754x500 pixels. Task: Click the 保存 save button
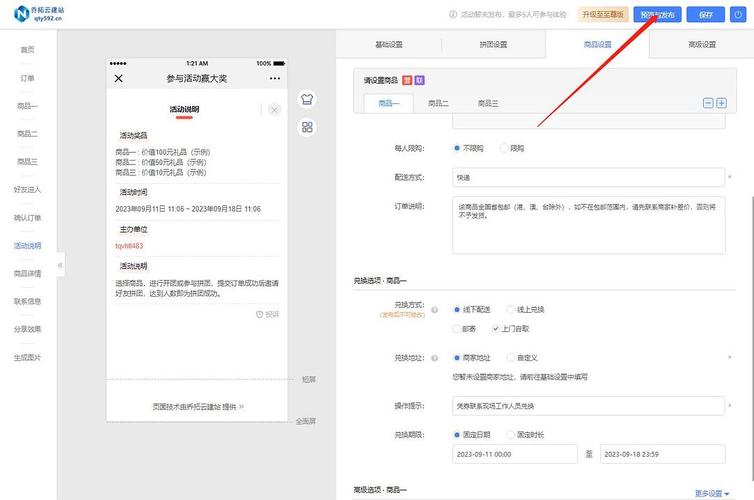705,15
